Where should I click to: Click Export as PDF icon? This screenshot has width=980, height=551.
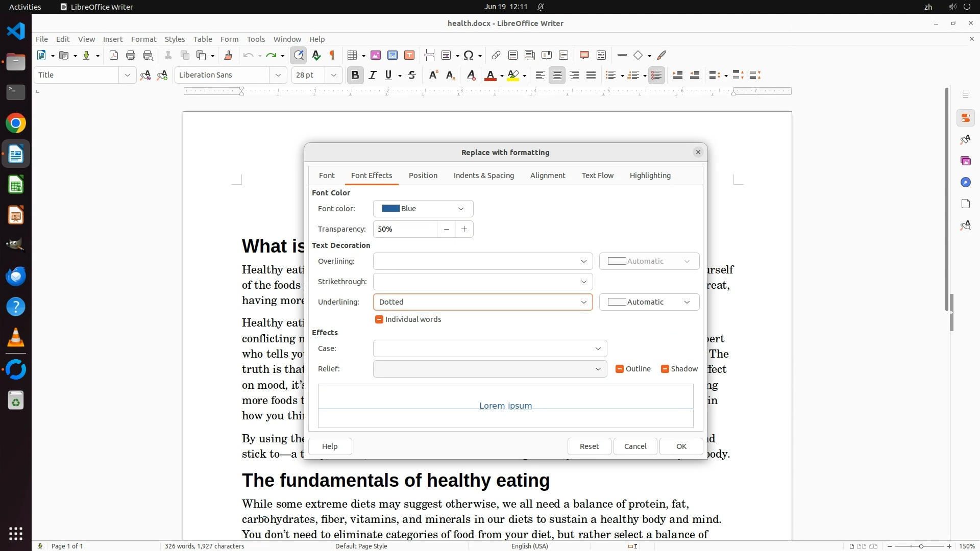point(114,56)
